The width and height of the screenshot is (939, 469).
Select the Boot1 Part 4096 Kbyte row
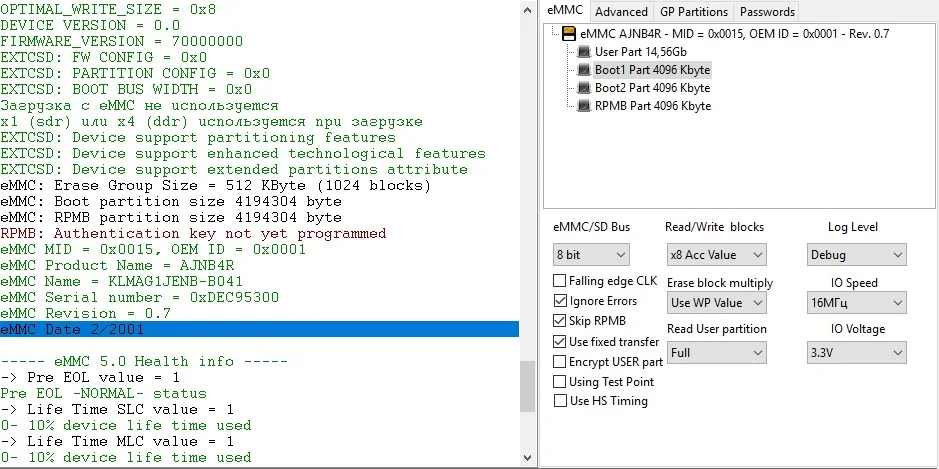(x=652, y=70)
